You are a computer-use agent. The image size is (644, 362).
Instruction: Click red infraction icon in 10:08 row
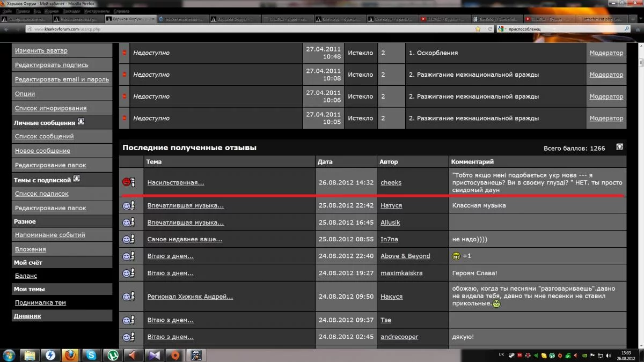click(x=125, y=75)
